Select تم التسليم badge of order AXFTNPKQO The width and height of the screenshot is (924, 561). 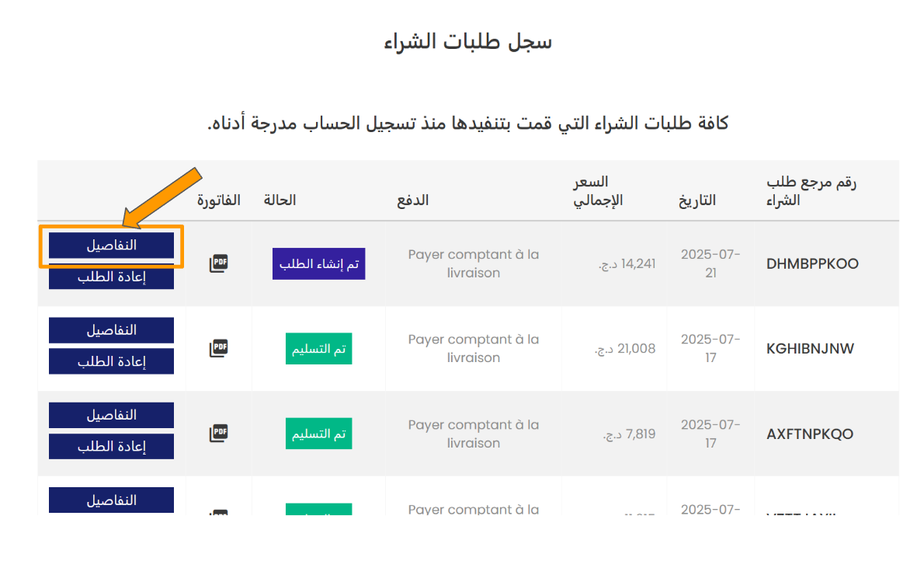(x=318, y=434)
